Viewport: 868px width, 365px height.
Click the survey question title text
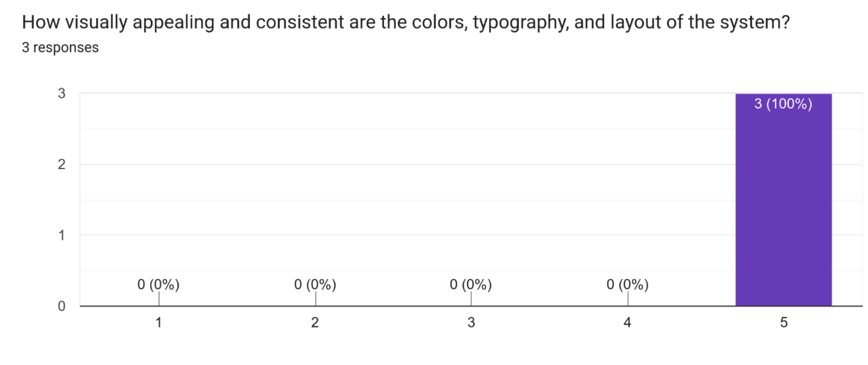tap(406, 22)
